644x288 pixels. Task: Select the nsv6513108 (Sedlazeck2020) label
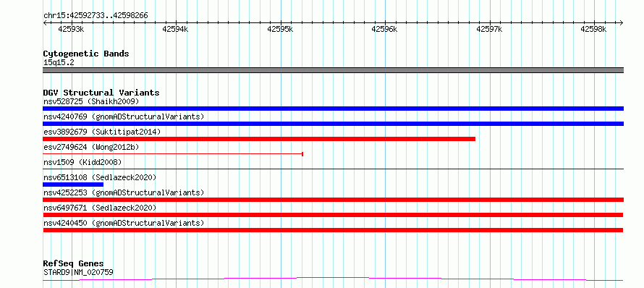pyautogui.click(x=100, y=177)
